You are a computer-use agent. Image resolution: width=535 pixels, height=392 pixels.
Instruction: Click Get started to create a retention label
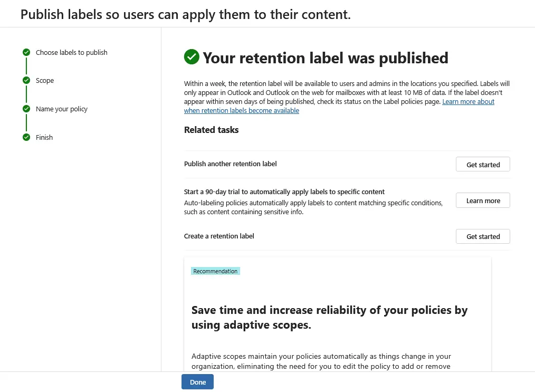pos(482,236)
